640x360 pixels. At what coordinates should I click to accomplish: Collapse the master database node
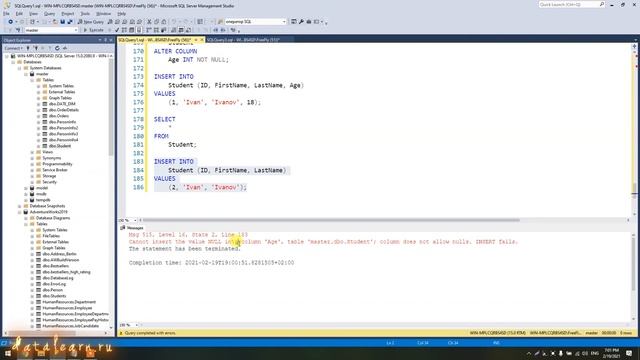coord(26,74)
